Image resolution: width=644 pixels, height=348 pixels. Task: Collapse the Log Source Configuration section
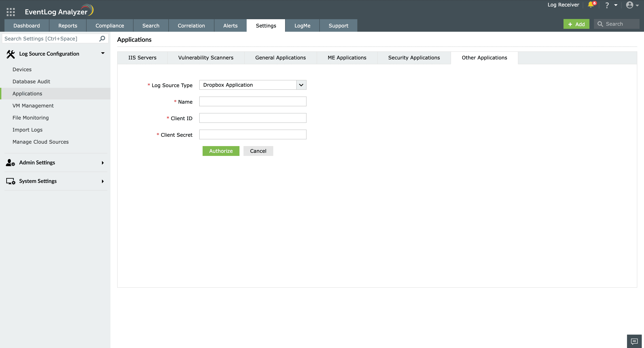click(102, 53)
